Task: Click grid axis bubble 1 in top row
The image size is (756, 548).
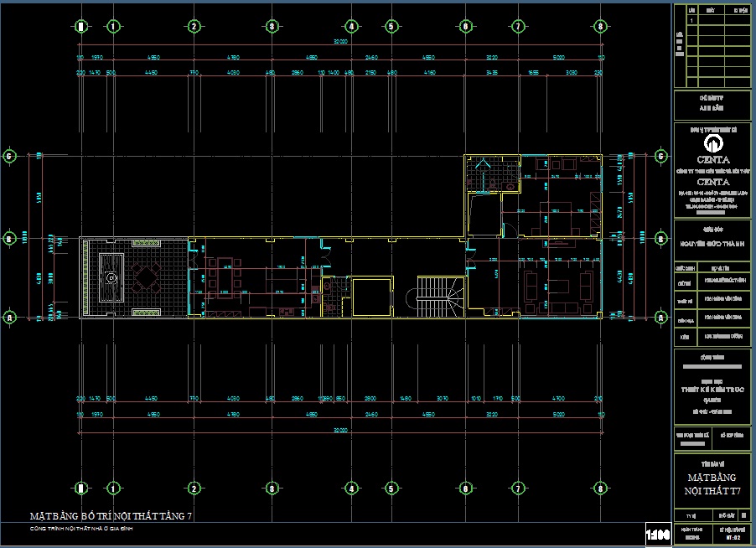Action: click(111, 27)
